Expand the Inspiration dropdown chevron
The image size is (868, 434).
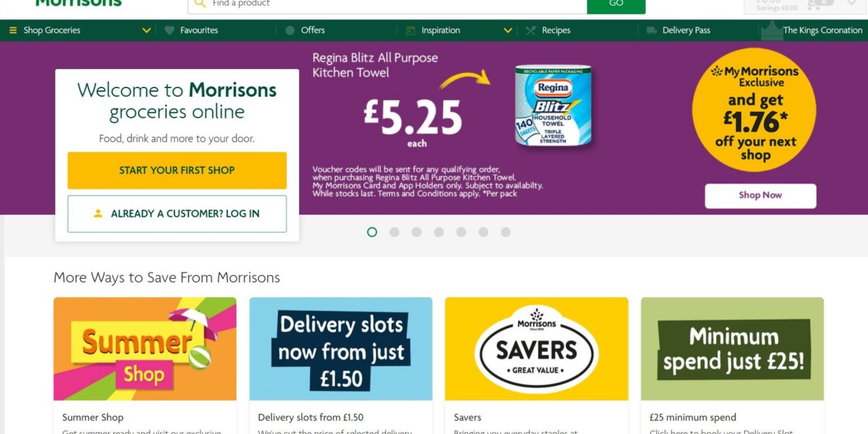click(x=507, y=30)
